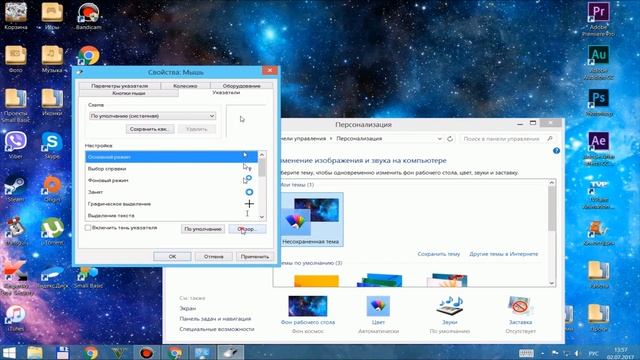Image resolution: width=640 pixels, height=360 pixels.
Task: Click the Обзор browse button
Action: 247,229
